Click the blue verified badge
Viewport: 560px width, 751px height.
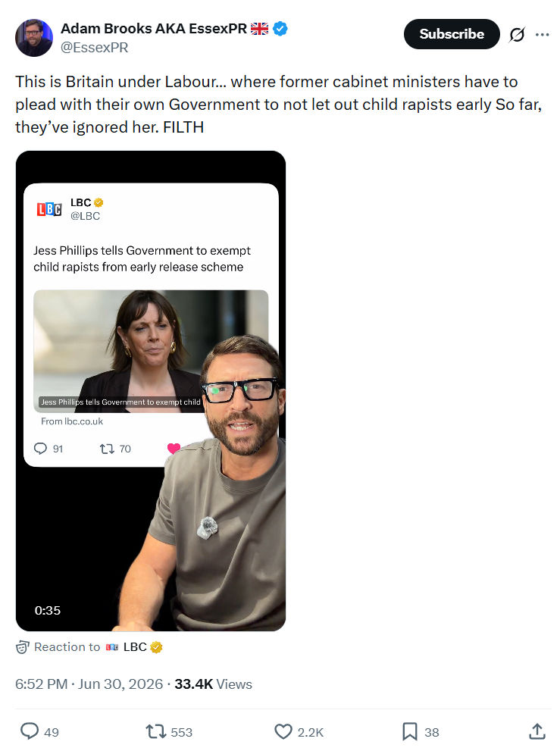pyautogui.click(x=280, y=29)
